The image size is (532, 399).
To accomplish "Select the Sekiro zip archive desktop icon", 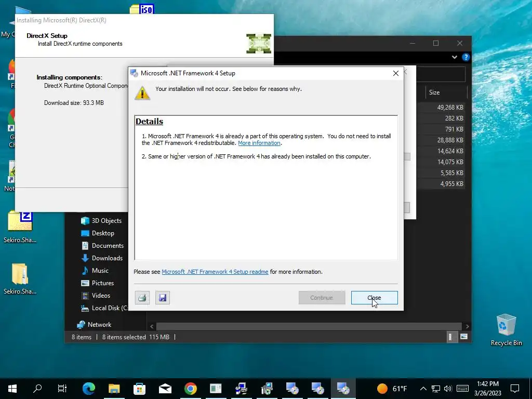I will click(20, 227).
